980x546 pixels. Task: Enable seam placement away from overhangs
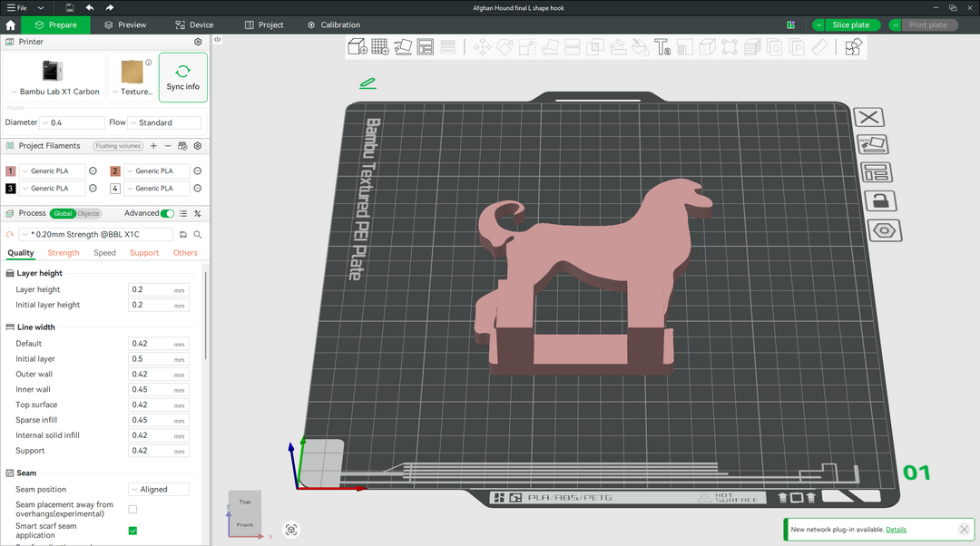click(132, 509)
